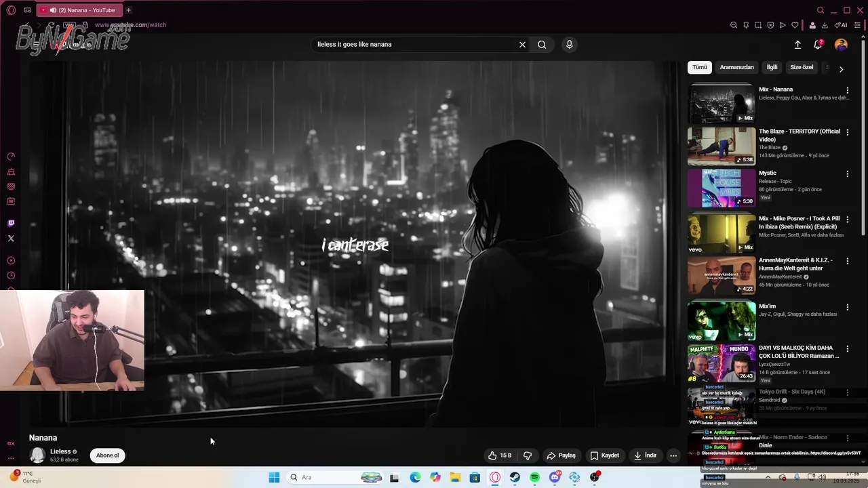Open a new browser tab with plus
This screenshot has height=488, width=868.
pyautogui.click(x=128, y=10)
